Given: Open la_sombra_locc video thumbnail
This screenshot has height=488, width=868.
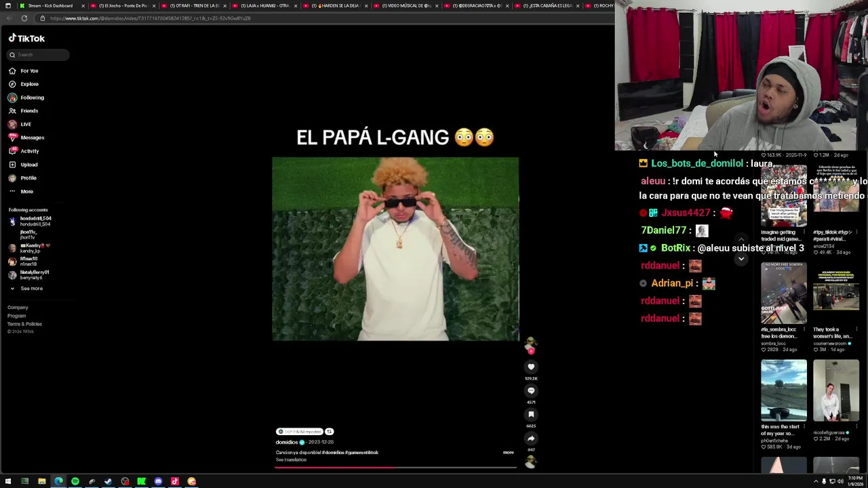Looking at the screenshot, I should 783,293.
